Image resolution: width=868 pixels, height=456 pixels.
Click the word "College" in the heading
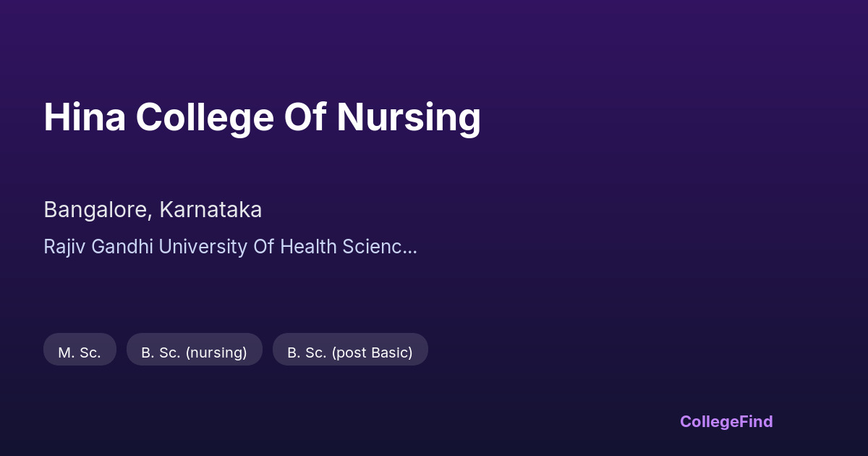[205, 117]
